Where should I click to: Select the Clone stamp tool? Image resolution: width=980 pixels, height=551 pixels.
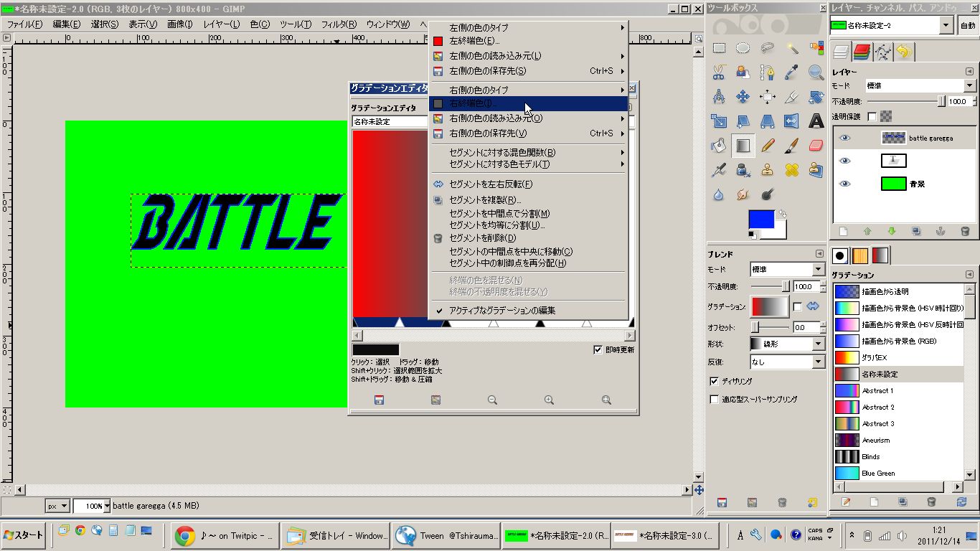(768, 170)
